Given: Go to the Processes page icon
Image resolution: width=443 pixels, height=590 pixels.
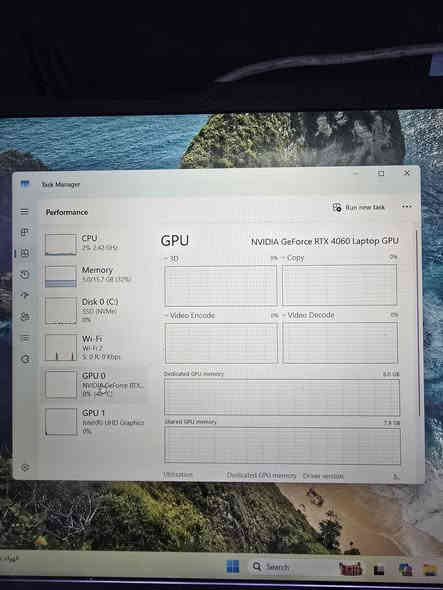Looking at the screenshot, I should coord(24,232).
